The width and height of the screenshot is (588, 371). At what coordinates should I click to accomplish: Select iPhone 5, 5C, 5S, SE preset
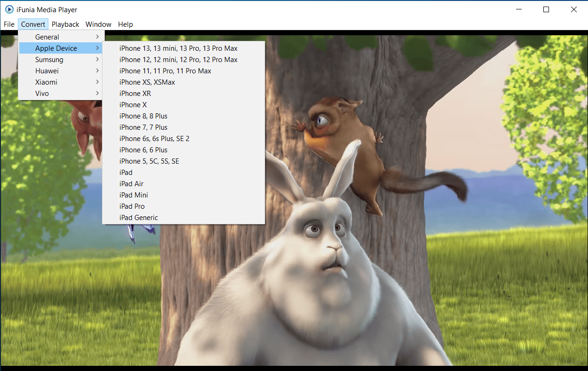(184, 161)
